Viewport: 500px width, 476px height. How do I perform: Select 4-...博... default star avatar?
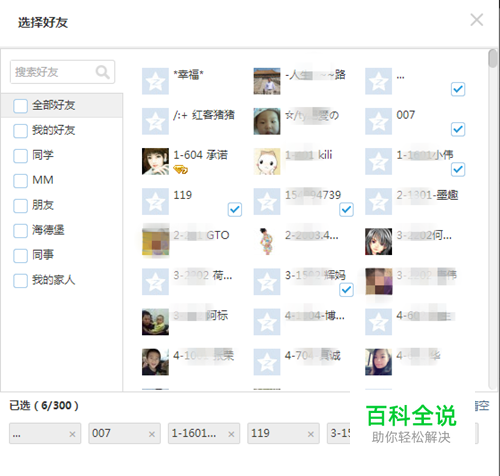tap(267, 322)
